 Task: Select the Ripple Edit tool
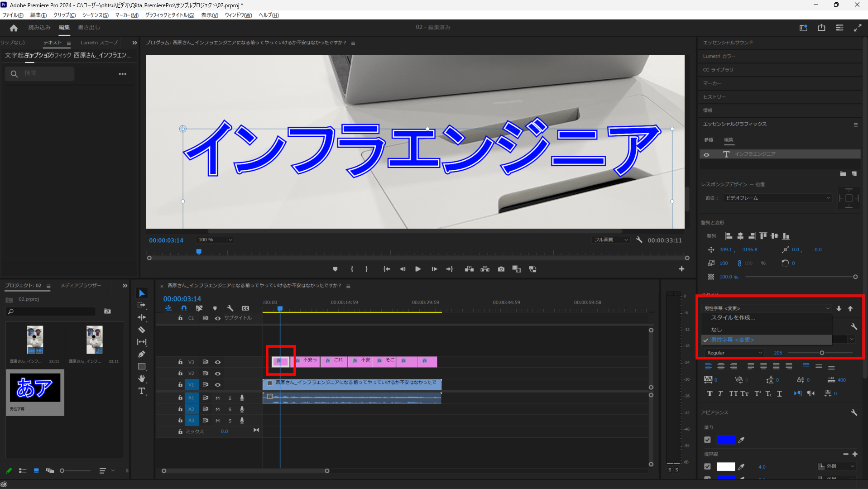tap(142, 317)
